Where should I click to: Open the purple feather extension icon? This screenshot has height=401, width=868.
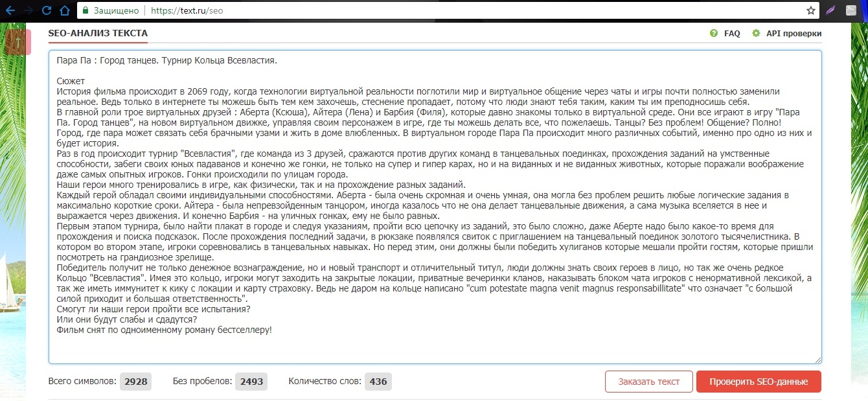[x=830, y=11]
